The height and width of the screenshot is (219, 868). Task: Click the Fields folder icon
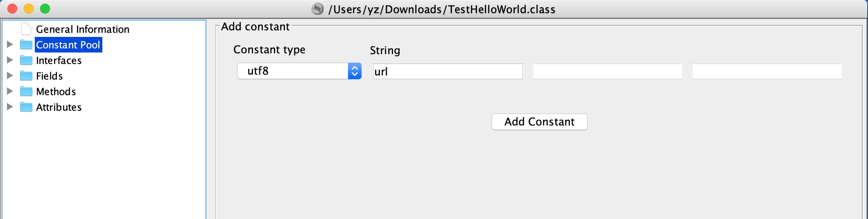point(26,75)
